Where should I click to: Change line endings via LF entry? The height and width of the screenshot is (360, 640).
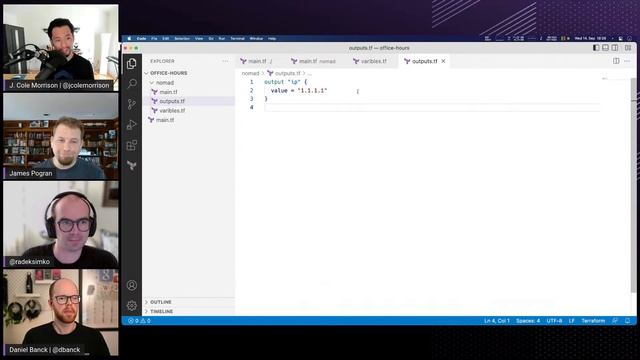571,321
